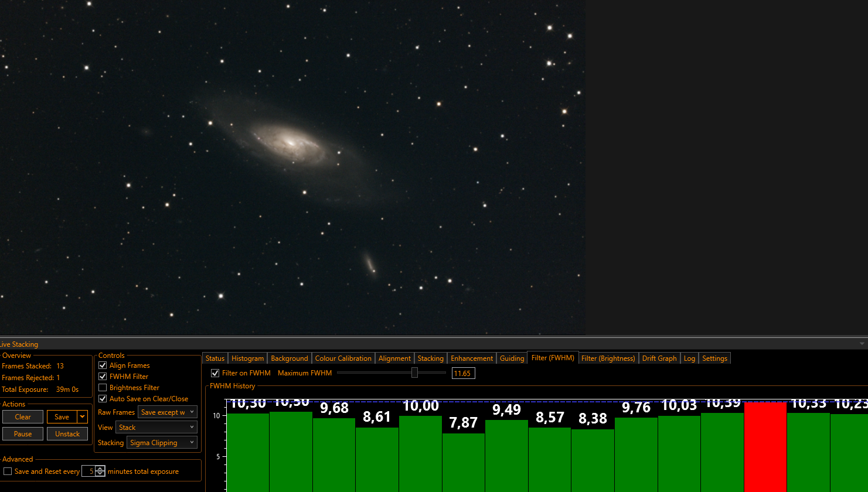Click the 10,00 FWHM bar label
The width and height of the screenshot is (868, 492).
[421, 406]
